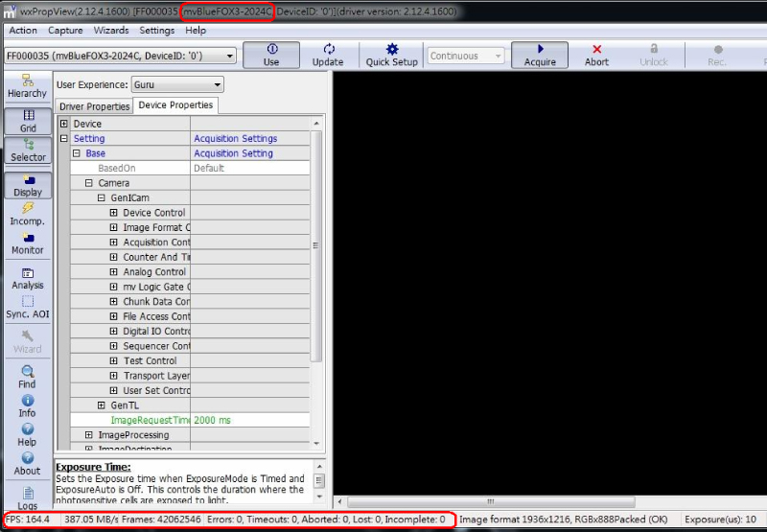
Task: Open the User Experience Guru dropdown
Action: coord(177,84)
